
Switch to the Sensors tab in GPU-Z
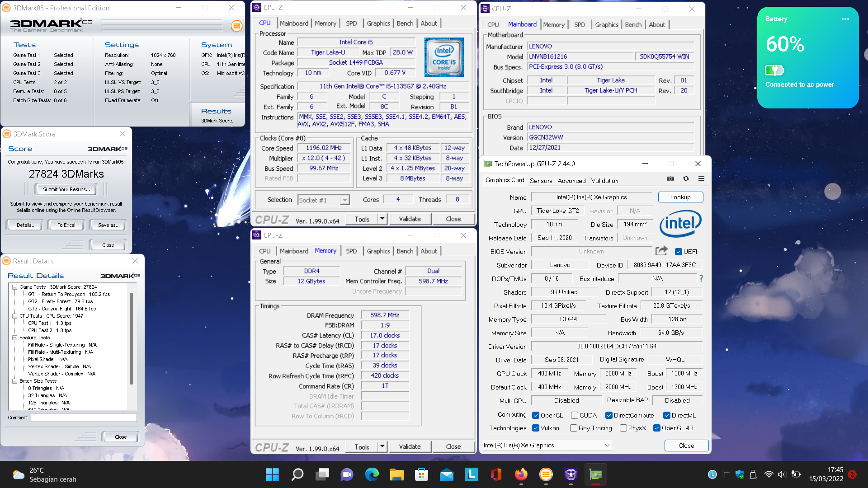tap(541, 180)
